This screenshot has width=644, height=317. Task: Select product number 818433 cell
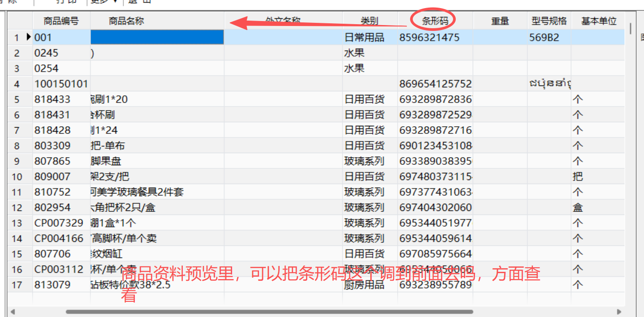coord(61,99)
